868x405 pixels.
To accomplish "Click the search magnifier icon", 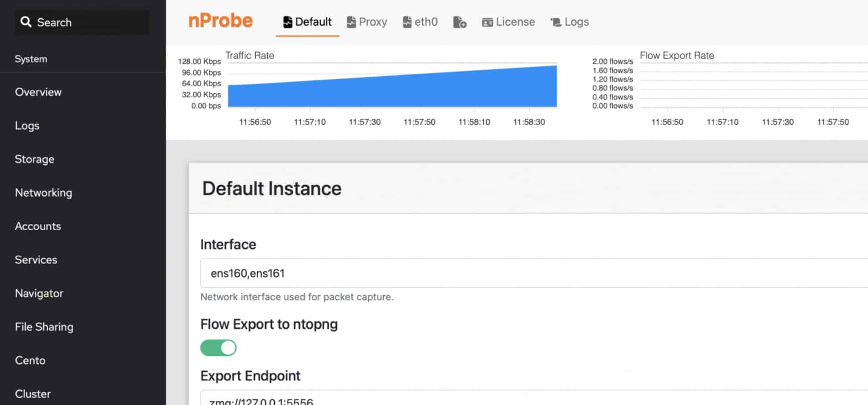I will 26,22.
